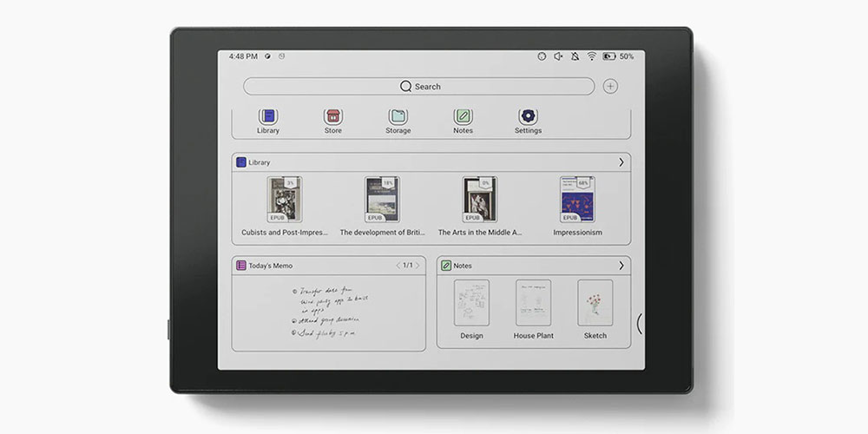Click the Search input field
The width and height of the screenshot is (868, 434).
coord(419,86)
